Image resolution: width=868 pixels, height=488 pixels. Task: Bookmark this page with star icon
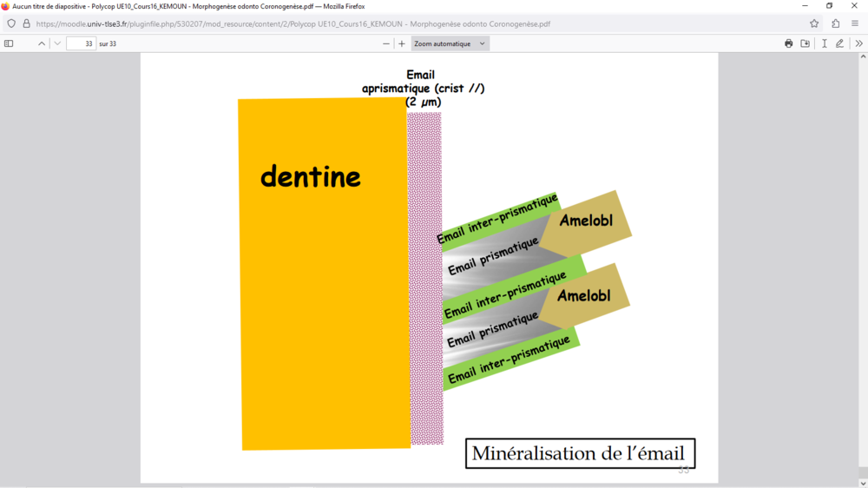tap(814, 23)
